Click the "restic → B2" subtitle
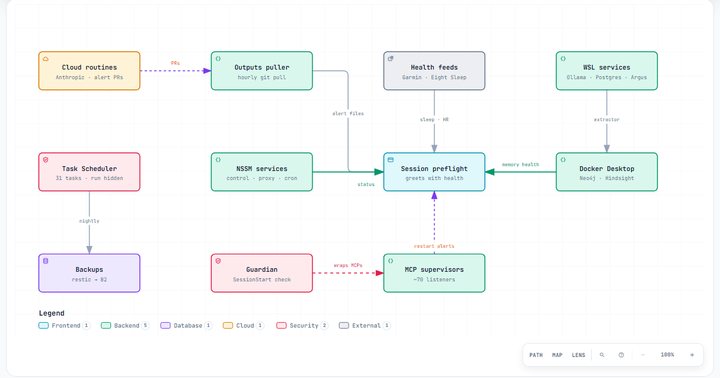Image resolution: width=720 pixels, height=378 pixels. coord(90,279)
